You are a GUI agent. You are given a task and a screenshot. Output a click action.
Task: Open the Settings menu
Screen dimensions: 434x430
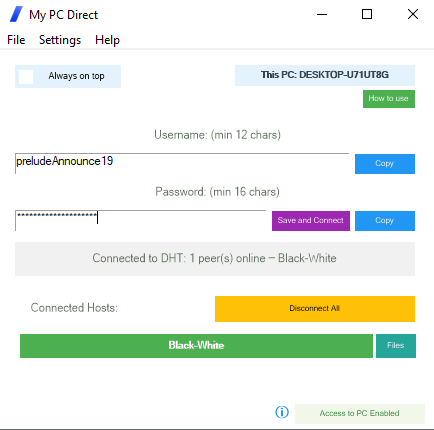pyautogui.click(x=60, y=40)
